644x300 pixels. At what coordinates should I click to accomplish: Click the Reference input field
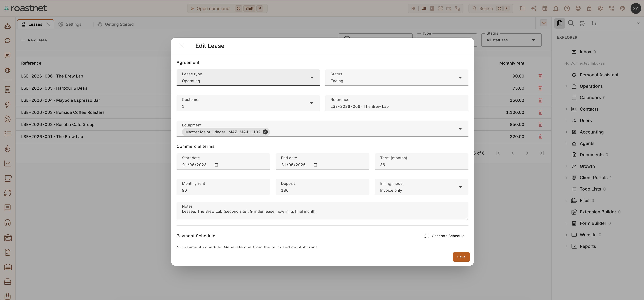[396, 103]
